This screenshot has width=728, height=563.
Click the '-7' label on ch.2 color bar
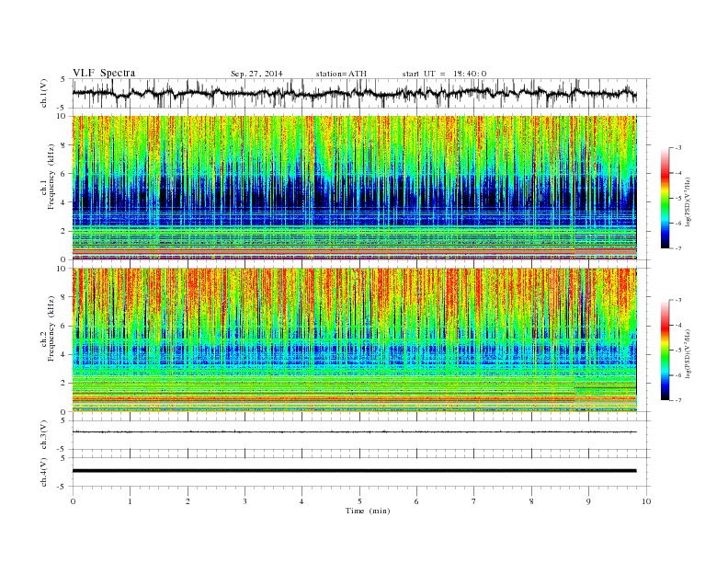tap(678, 400)
